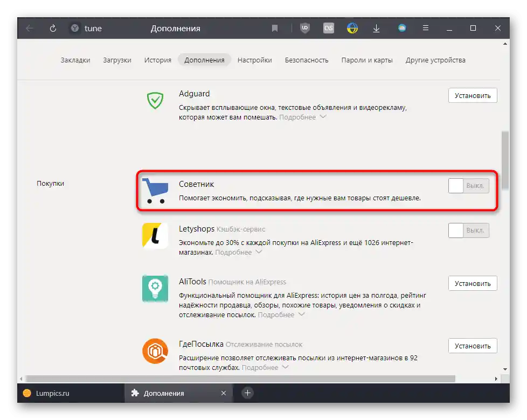Click the Yandex logo icon near tune
The height and width of the screenshot is (420, 527).
[74, 28]
